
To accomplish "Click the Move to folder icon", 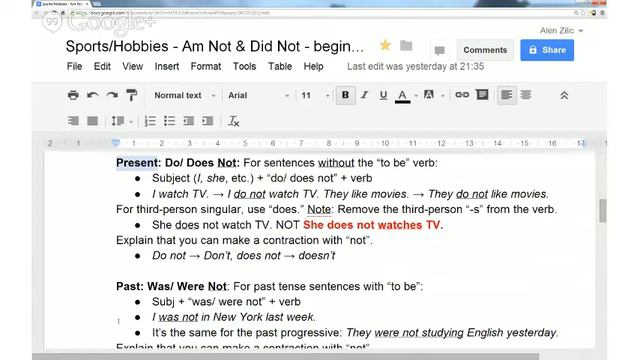I will (406, 45).
